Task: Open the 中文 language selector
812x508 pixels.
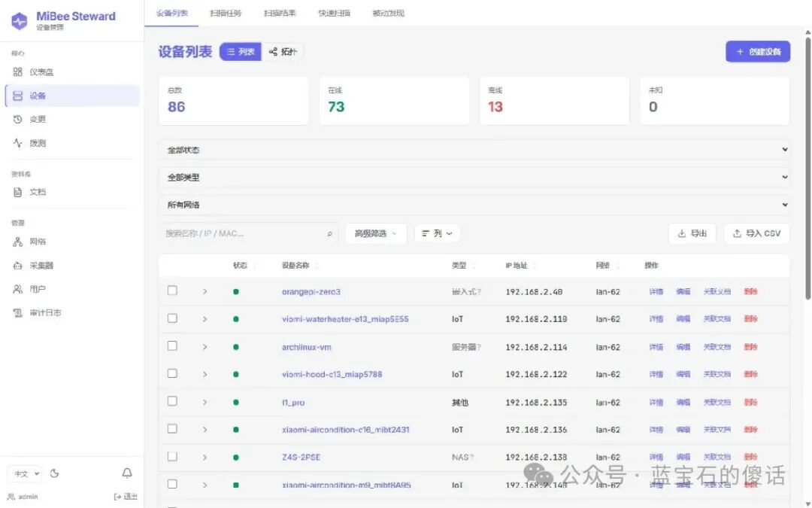Action: (x=25, y=473)
